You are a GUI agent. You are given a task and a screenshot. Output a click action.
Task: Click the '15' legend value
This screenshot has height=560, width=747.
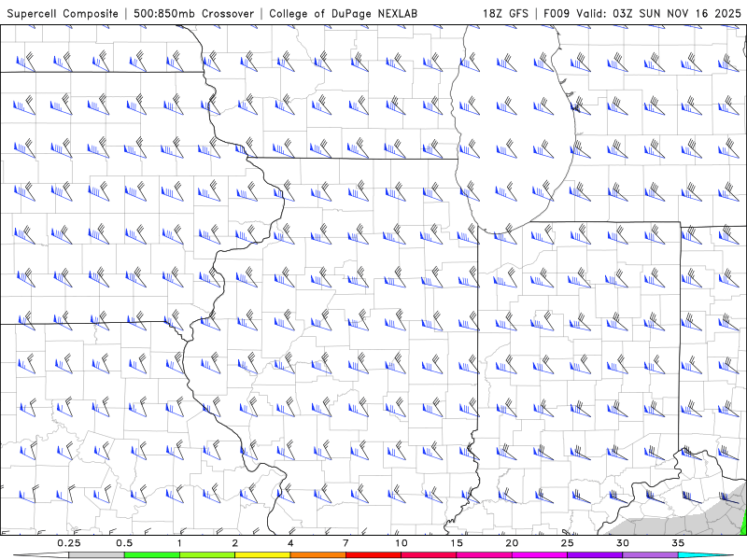click(x=457, y=543)
